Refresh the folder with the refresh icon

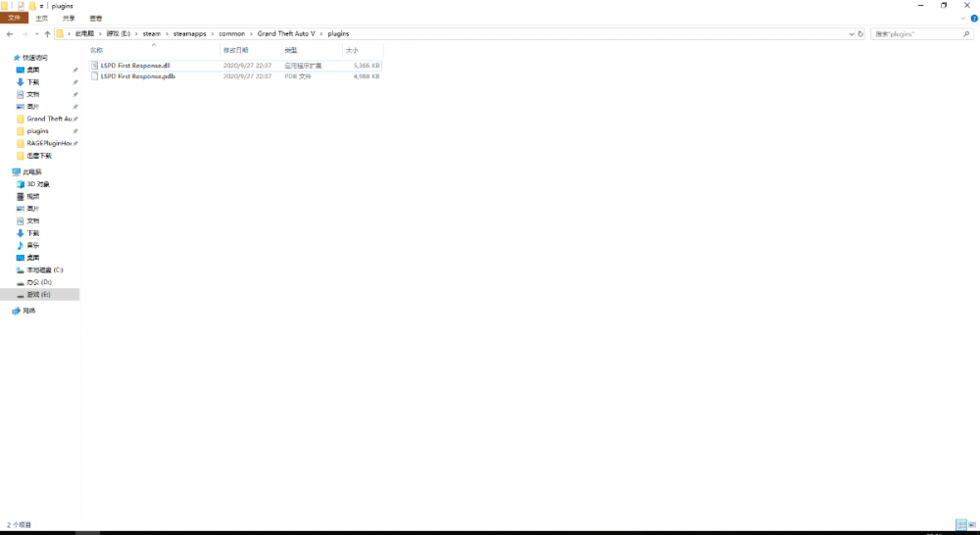point(860,33)
